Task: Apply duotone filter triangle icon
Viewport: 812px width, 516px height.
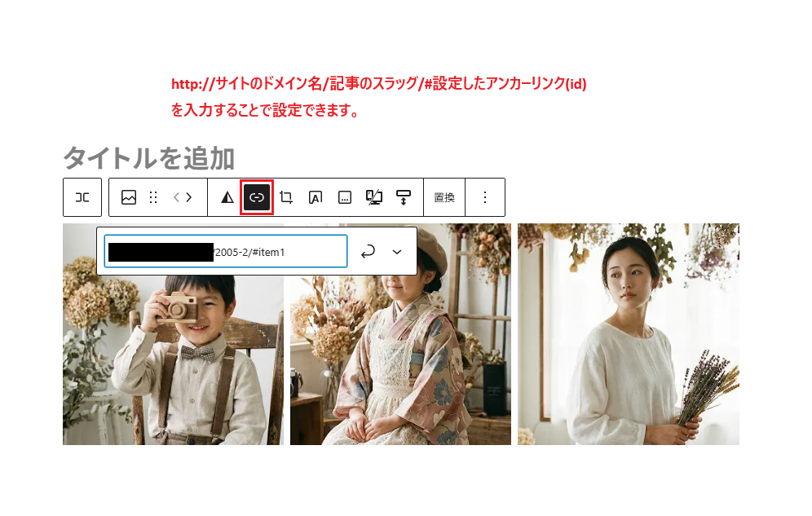Action: point(227,197)
